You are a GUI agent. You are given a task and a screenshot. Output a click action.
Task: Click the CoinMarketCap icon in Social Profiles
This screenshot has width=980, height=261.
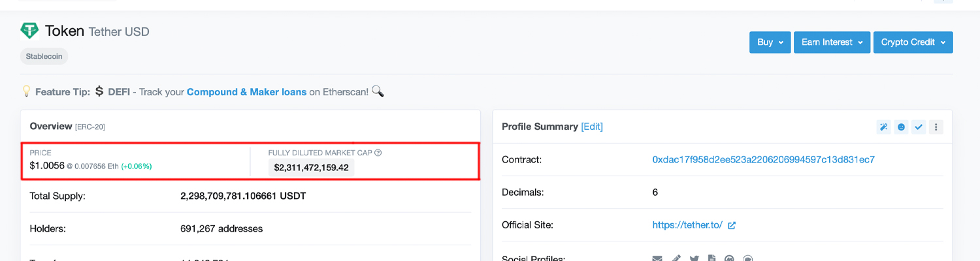730,258
